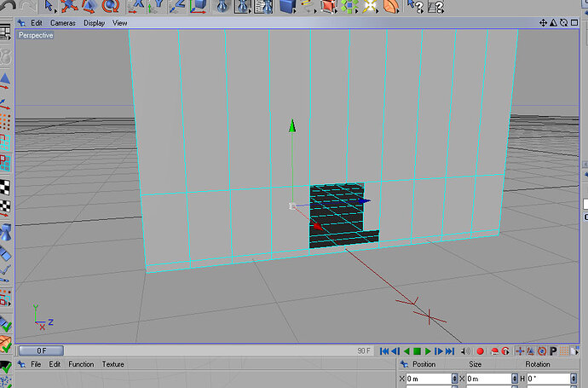Toggle the viewport maximize icon
This screenshot has width=588, height=388.
pos(574,23)
